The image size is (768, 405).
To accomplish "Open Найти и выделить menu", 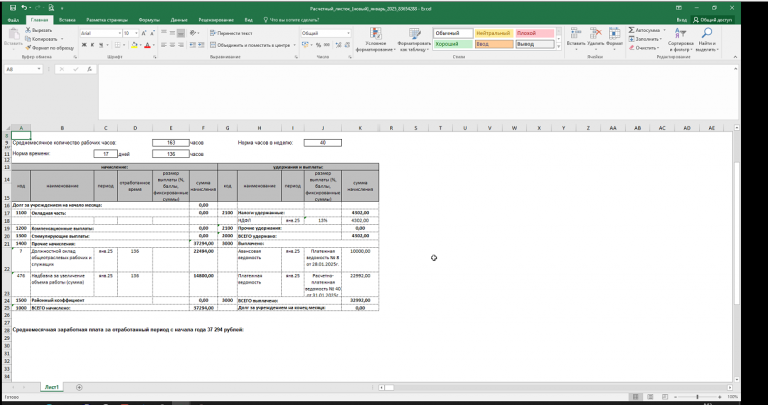I will (706, 40).
